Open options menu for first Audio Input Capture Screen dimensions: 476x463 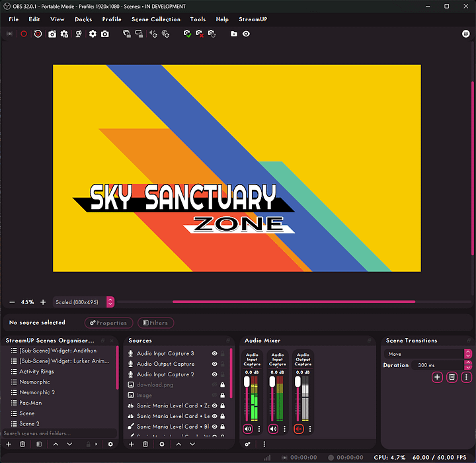tap(259, 429)
